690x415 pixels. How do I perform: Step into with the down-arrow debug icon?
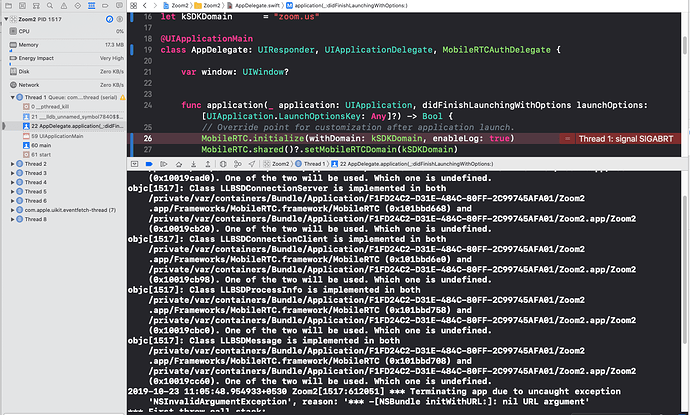pos(193,164)
